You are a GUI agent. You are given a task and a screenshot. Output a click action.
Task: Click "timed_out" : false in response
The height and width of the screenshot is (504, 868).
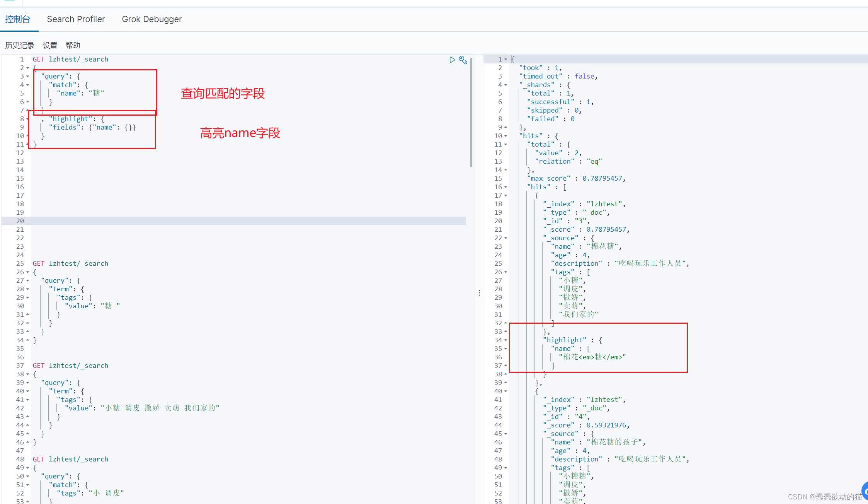point(558,76)
